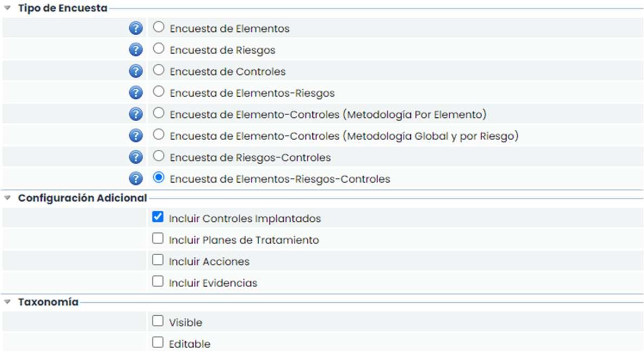Uncheck Incluir Controles Implantados

pyautogui.click(x=157, y=217)
